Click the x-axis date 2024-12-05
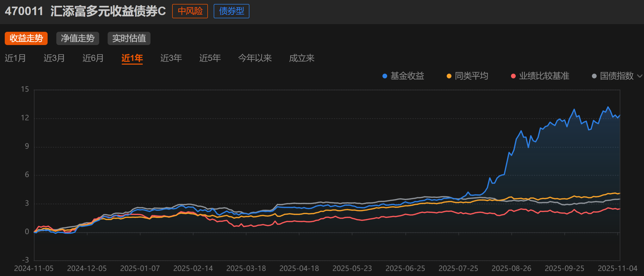 (87, 269)
